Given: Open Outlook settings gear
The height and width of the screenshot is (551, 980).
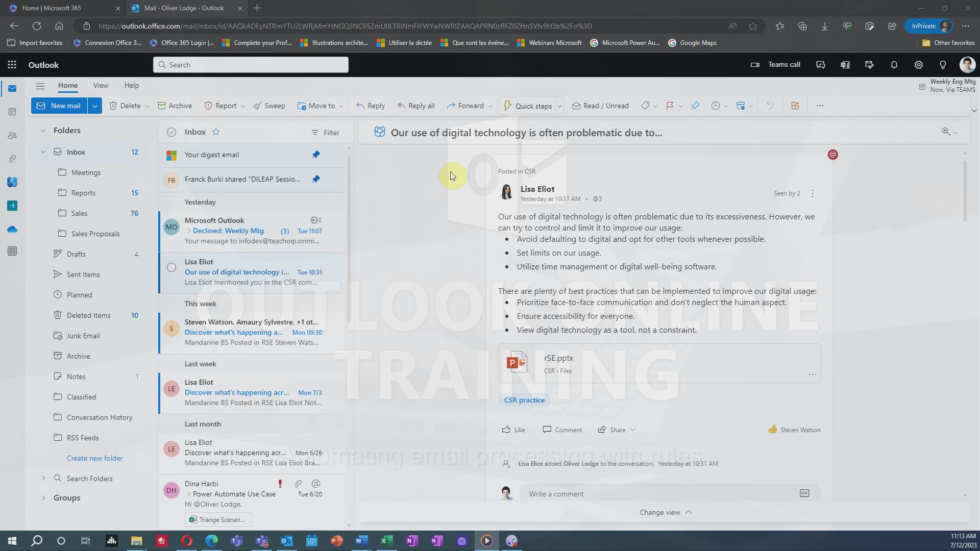Looking at the screenshot, I should [x=918, y=65].
